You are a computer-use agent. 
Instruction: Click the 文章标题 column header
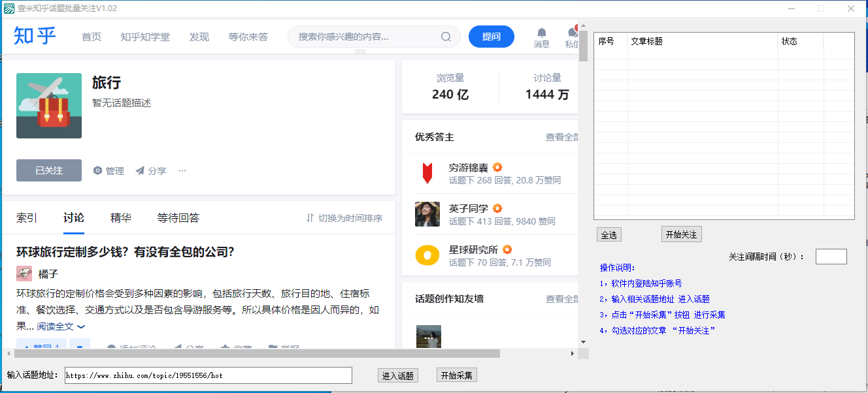click(x=703, y=41)
